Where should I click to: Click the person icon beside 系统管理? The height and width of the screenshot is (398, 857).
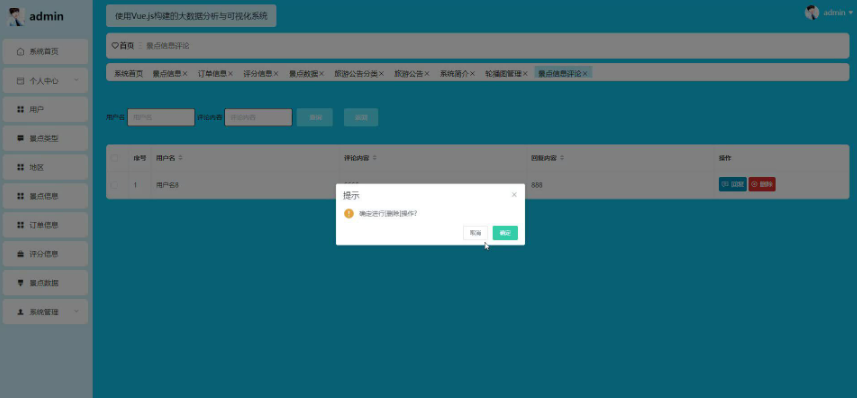(21, 312)
